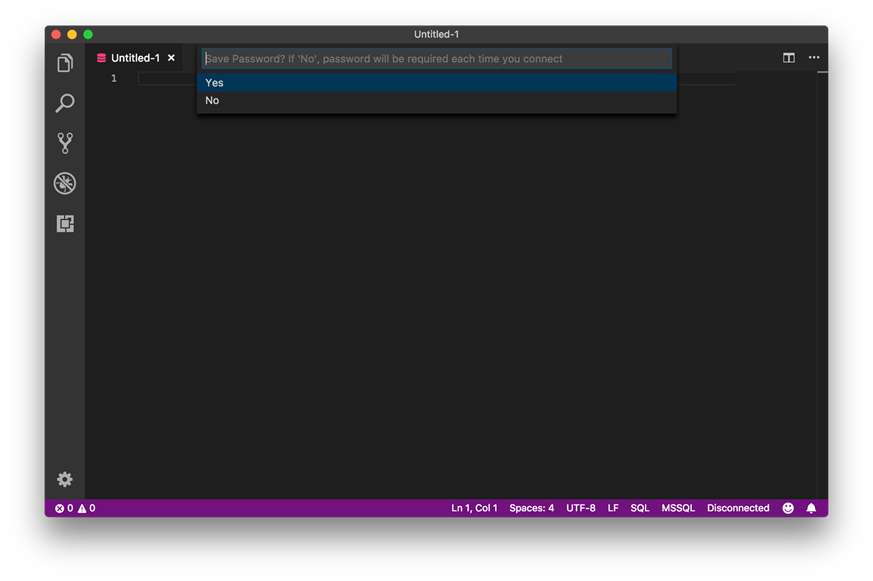Click the split editor icon

(789, 58)
